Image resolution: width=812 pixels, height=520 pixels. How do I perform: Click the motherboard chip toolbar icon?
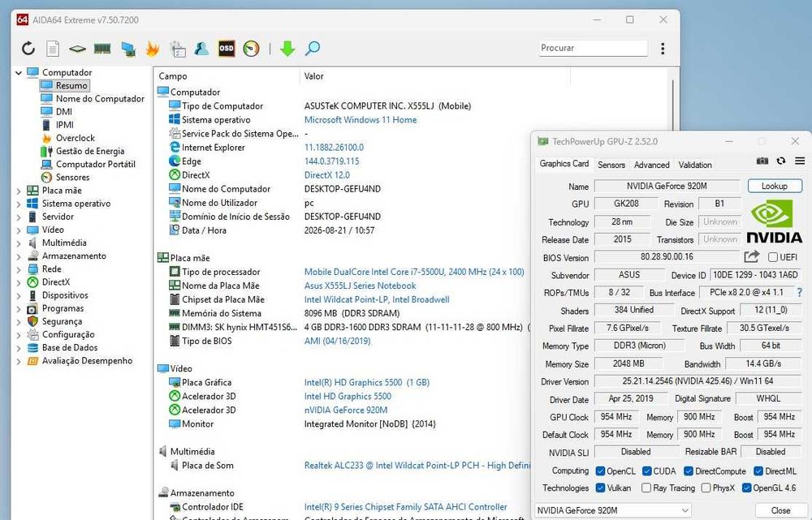click(77, 49)
